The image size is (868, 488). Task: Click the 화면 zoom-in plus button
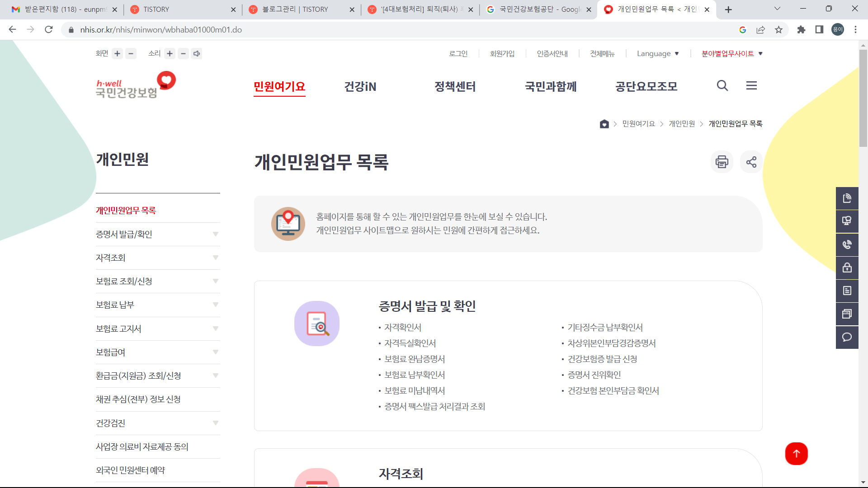pyautogui.click(x=117, y=53)
